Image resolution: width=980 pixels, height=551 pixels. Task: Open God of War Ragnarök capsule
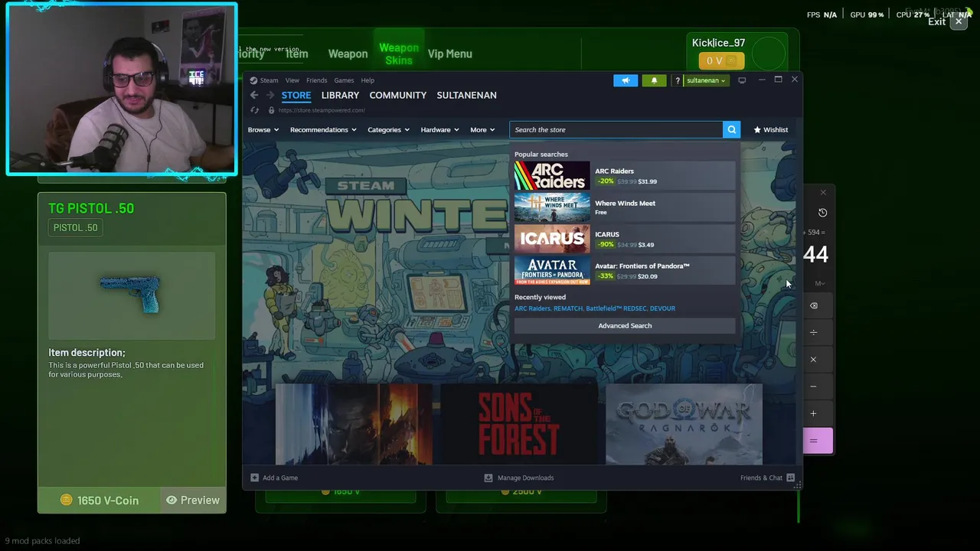point(684,424)
